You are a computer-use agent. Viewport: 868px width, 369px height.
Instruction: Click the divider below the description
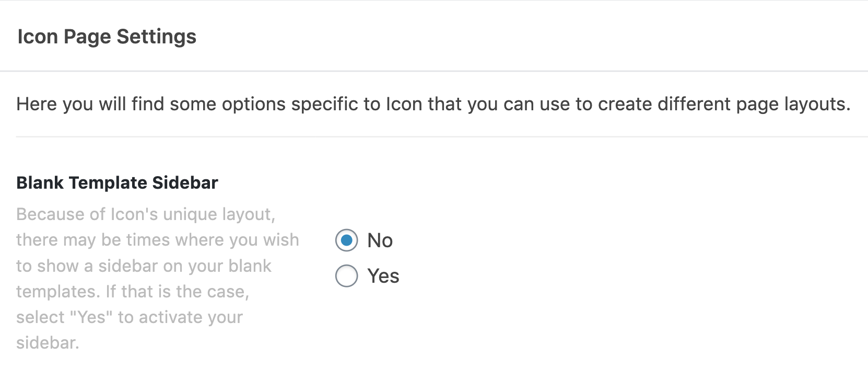[x=433, y=136]
